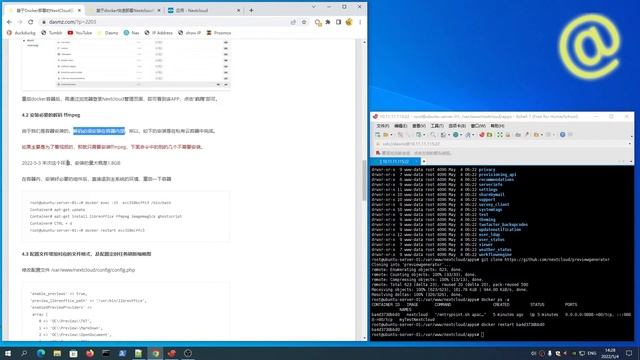Open taskbar search magnifier
This screenshot has width=640, height=360.
click(24, 353)
